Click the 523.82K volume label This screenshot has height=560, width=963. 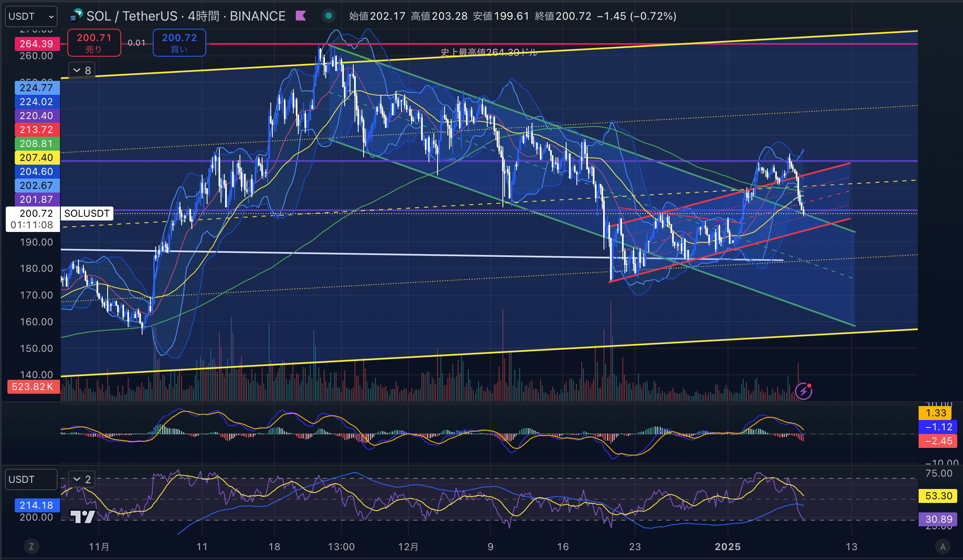33,387
